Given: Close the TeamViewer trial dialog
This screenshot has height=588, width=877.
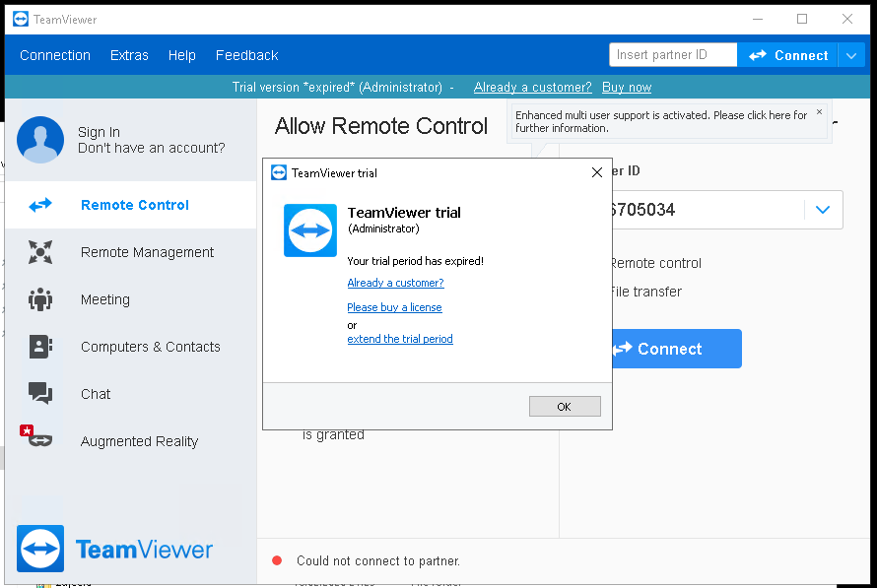Looking at the screenshot, I should click(597, 172).
